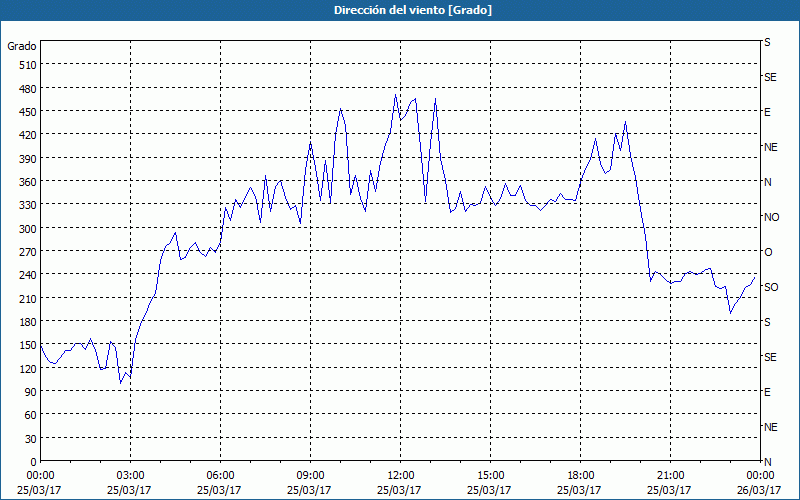Click the O compass label at 270 level
The height and width of the screenshot is (500, 800).
click(x=768, y=252)
